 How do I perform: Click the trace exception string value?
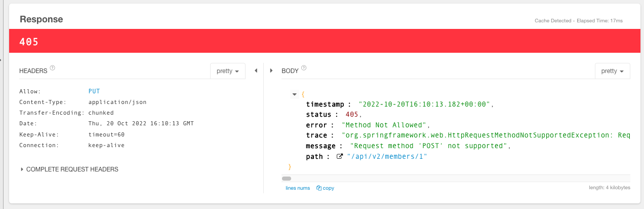[486, 135]
